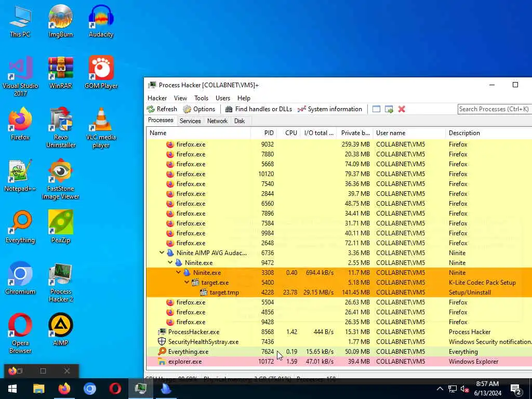532x399 pixels.
Task: Open the ImgBurn desktop shortcut
Action: click(60, 21)
